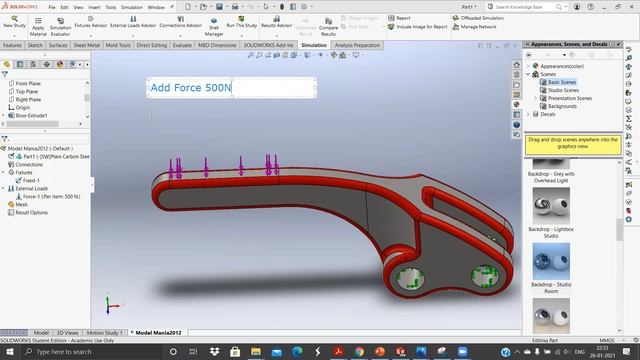Open the Motion Study 1 tab

(104, 333)
